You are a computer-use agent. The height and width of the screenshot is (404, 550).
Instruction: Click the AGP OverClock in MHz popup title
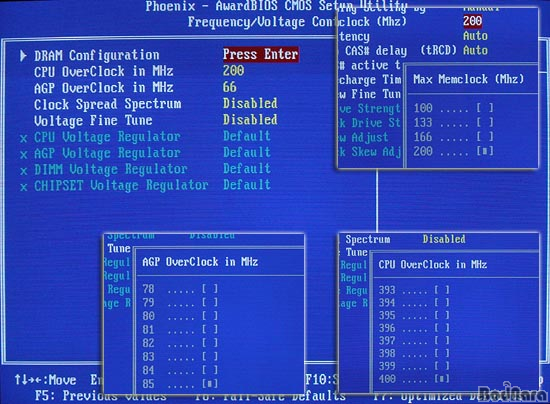200,262
